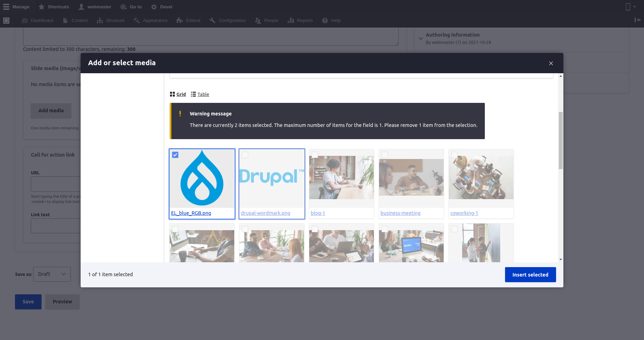Open the business-meeting link

(400, 213)
